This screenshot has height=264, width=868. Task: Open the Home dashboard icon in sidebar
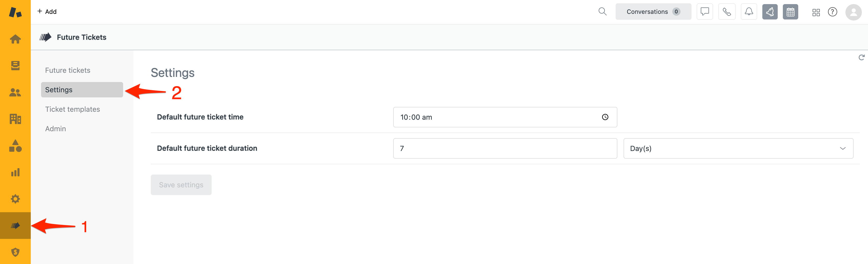click(x=15, y=39)
